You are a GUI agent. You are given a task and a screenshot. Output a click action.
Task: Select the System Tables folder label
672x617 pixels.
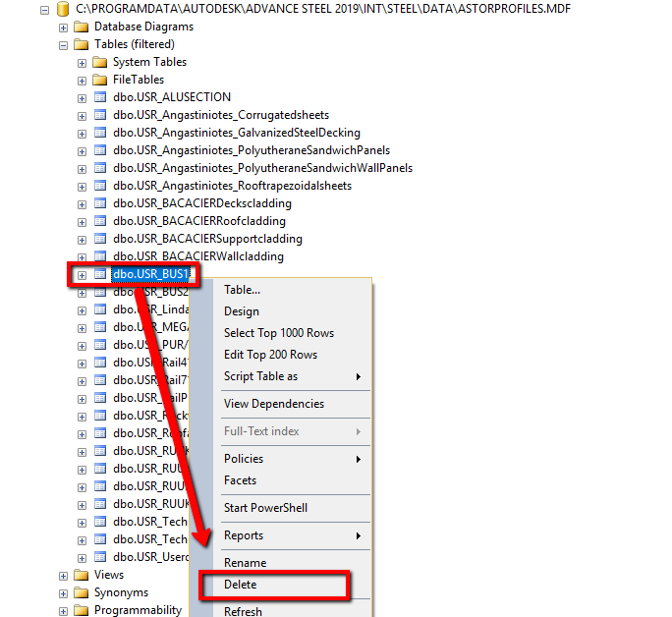click(149, 62)
